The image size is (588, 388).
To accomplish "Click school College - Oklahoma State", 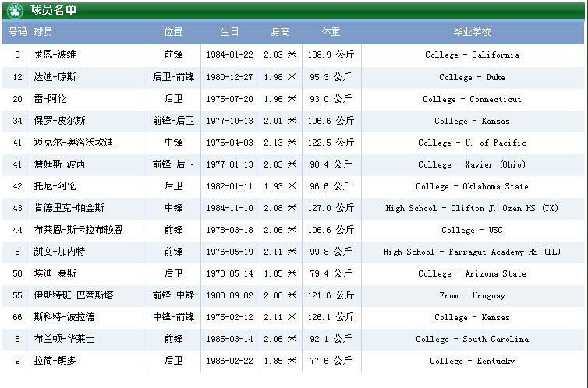I will (x=472, y=186).
